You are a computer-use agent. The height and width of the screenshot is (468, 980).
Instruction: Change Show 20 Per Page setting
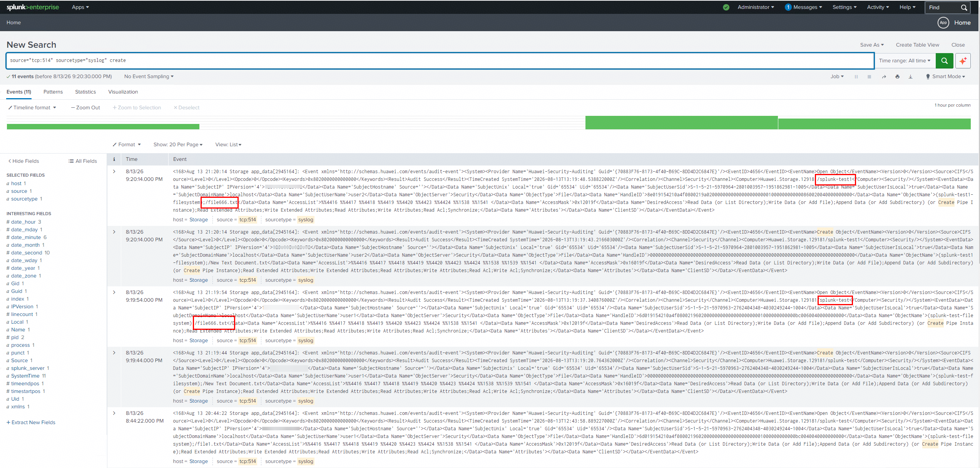click(x=178, y=145)
